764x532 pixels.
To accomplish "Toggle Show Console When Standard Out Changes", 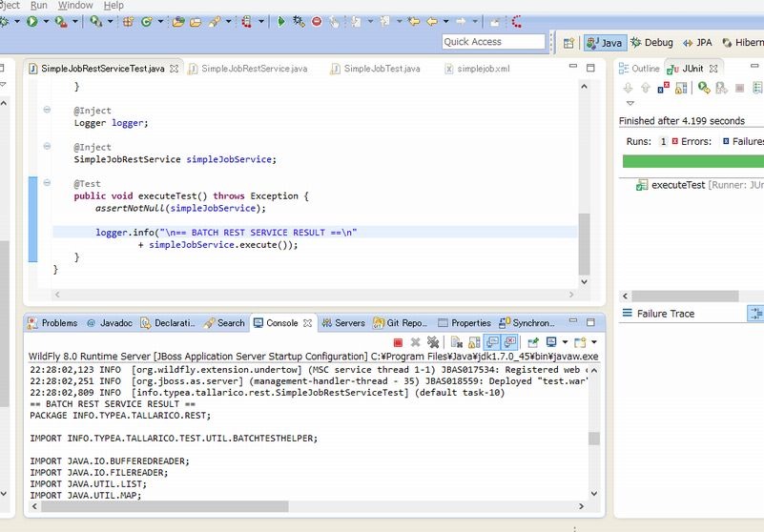I will click(493, 342).
